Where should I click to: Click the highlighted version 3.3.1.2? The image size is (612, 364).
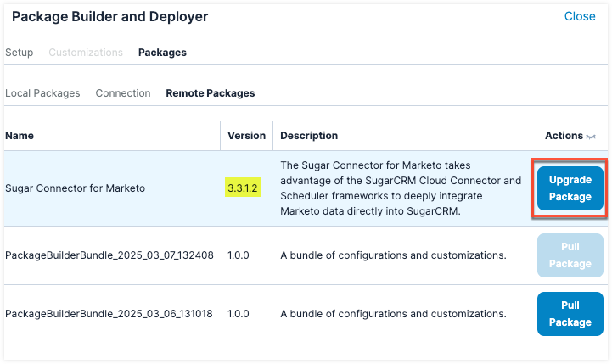[x=245, y=188]
